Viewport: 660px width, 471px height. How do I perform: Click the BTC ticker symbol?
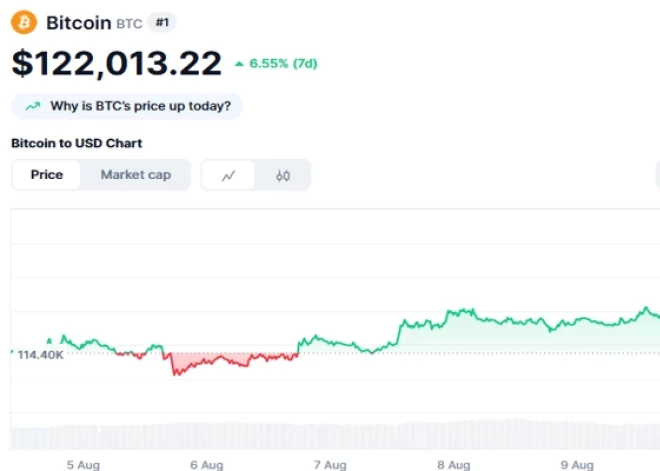(130, 23)
